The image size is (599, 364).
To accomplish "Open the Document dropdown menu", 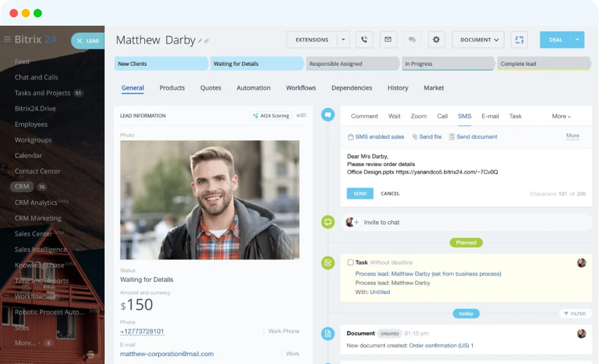I will click(478, 39).
